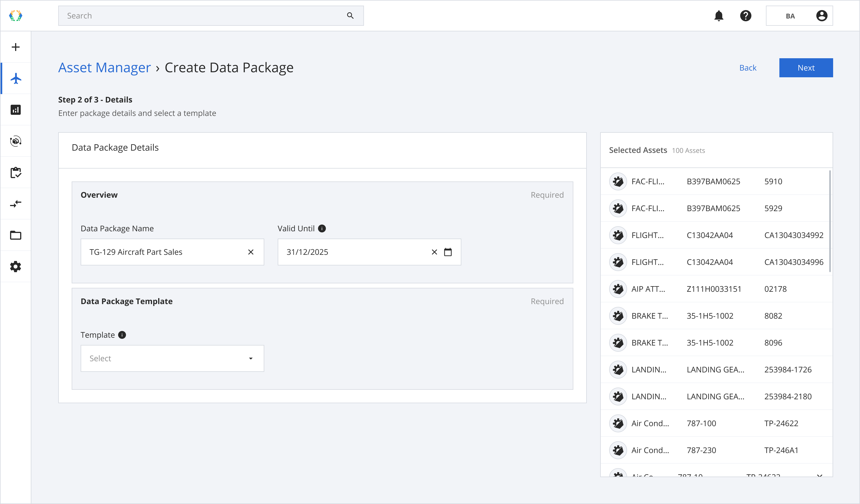Open the calendar picker for Valid Until

[448, 252]
